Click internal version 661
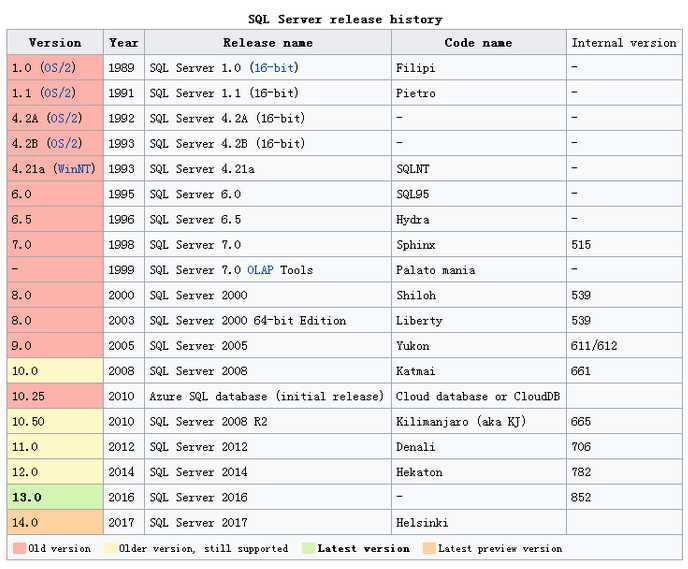The width and height of the screenshot is (688, 569). coord(581,371)
